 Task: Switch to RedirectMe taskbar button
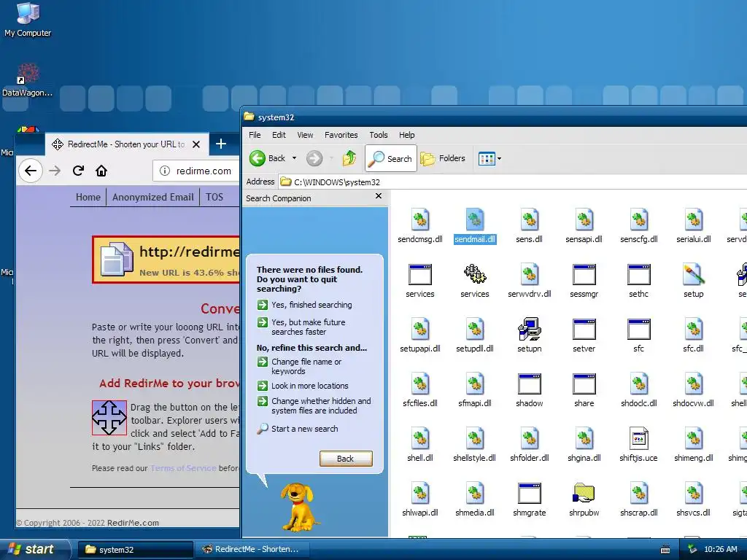pos(252,550)
